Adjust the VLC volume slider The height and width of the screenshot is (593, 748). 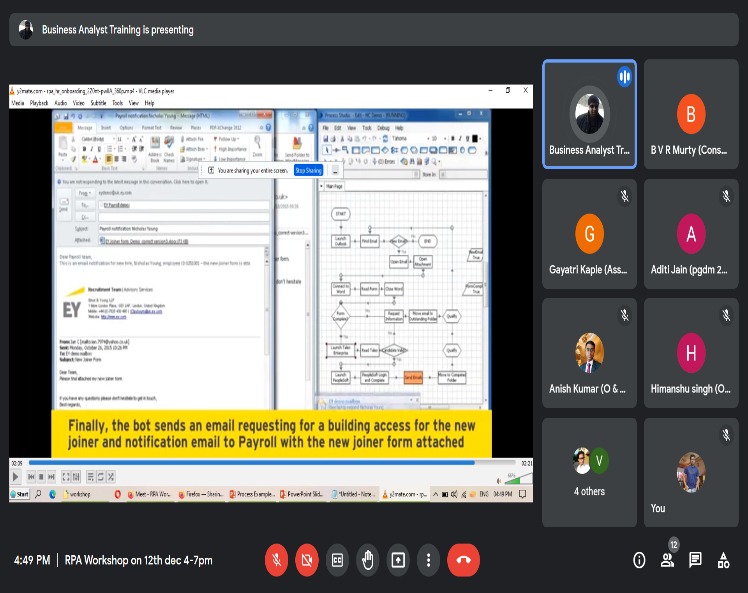(x=518, y=478)
